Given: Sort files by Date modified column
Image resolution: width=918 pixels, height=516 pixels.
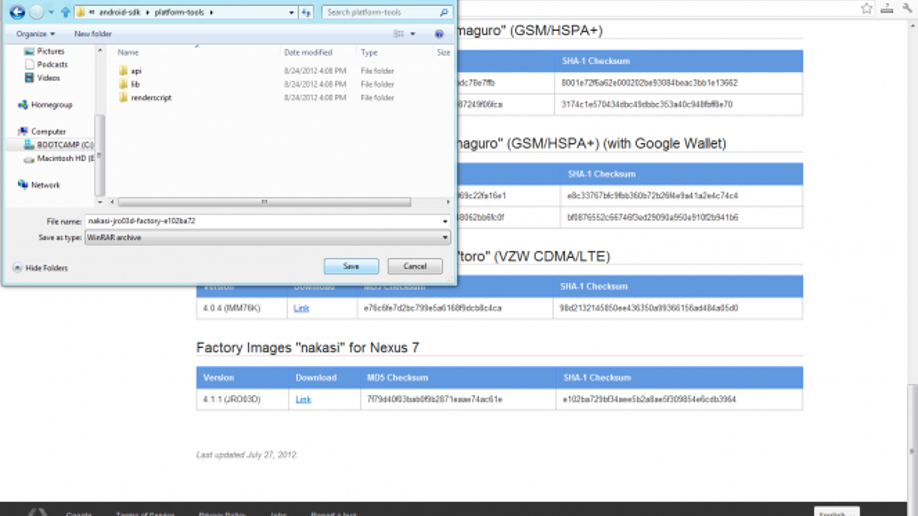Looking at the screenshot, I should [308, 52].
